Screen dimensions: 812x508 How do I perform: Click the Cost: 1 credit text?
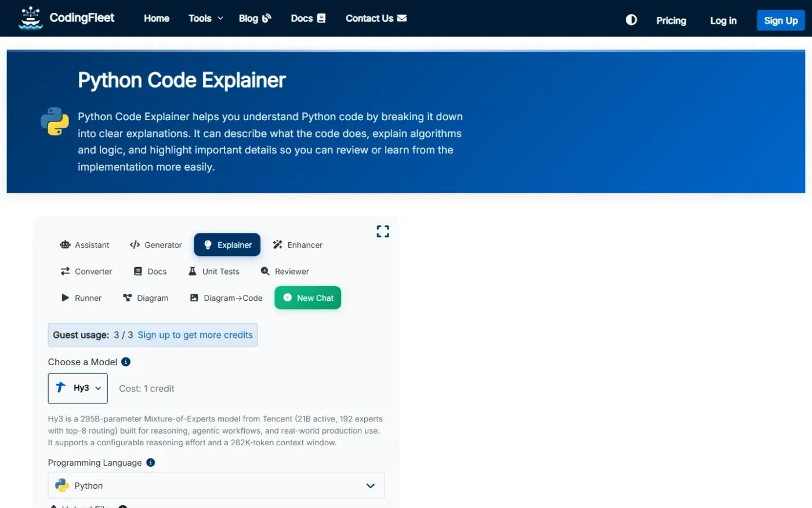point(147,389)
